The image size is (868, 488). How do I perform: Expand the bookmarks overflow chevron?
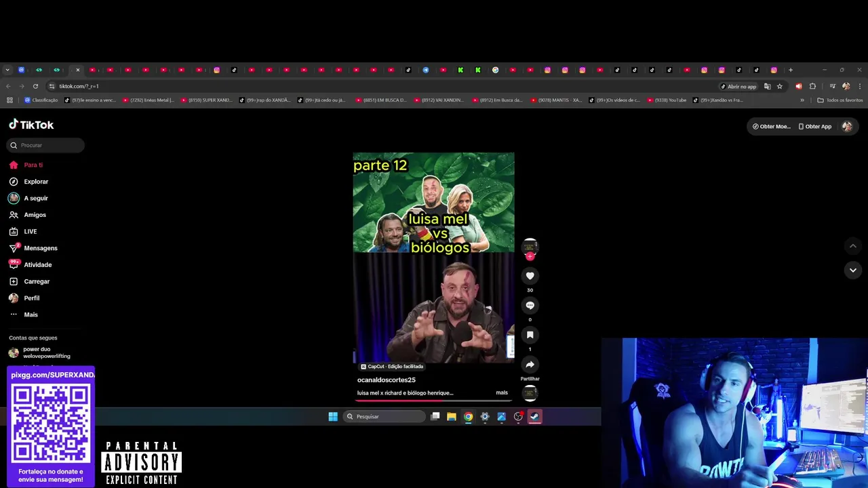(x=802, y=100)
